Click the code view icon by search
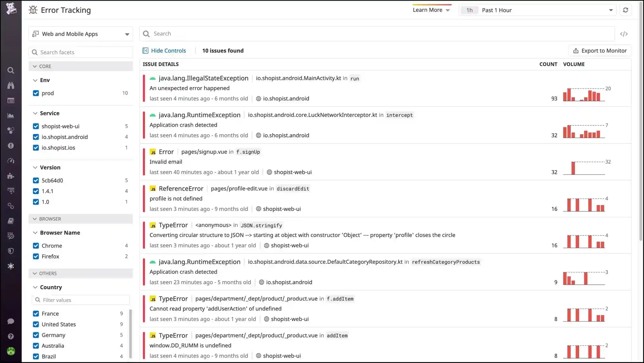The width and height of the screenshot is (644, 363). 624,34
